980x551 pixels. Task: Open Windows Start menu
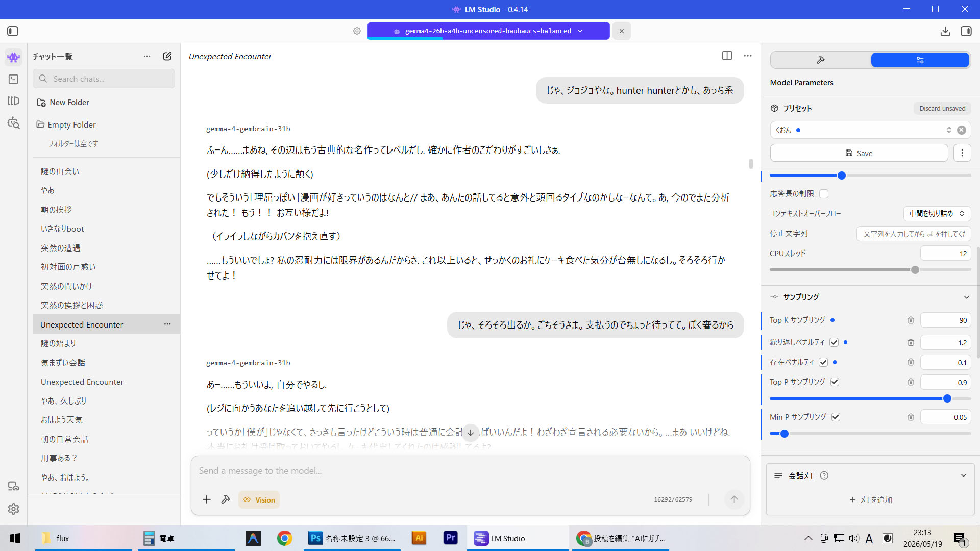coord(15,538)
